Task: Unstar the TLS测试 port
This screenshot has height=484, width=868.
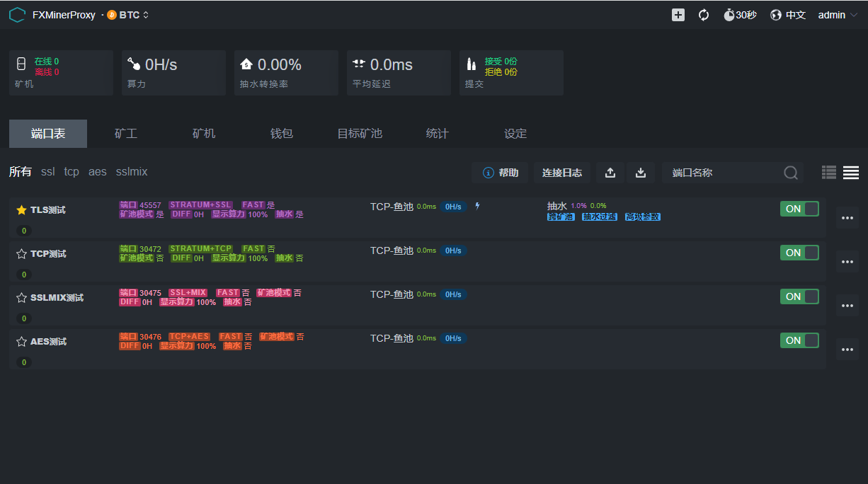Action: (x=21, y=210)
